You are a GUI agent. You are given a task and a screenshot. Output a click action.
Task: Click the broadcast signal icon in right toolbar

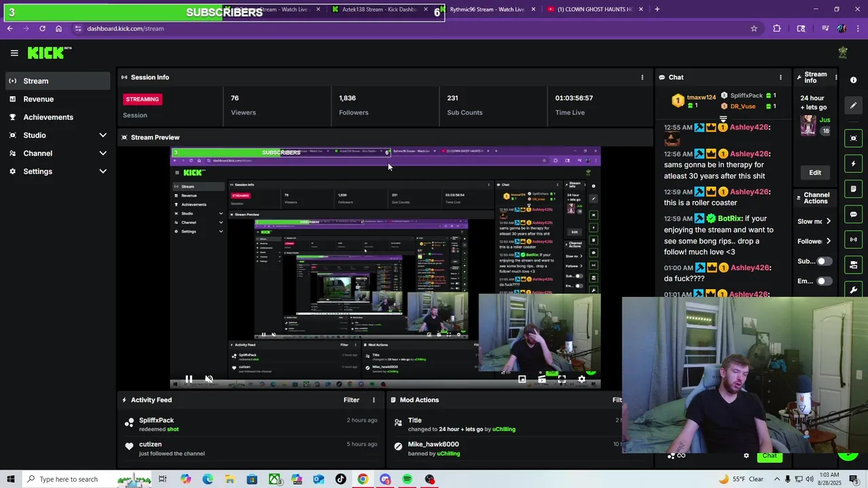[x=853, y=239]
